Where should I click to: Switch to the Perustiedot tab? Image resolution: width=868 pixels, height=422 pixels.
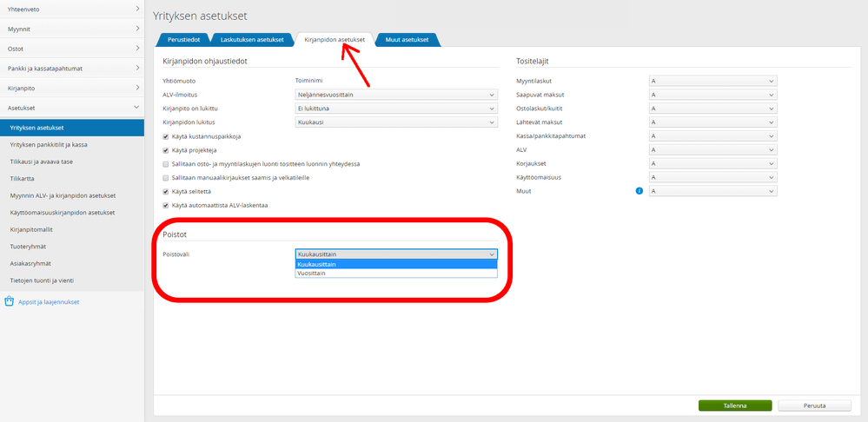point(184,40)
